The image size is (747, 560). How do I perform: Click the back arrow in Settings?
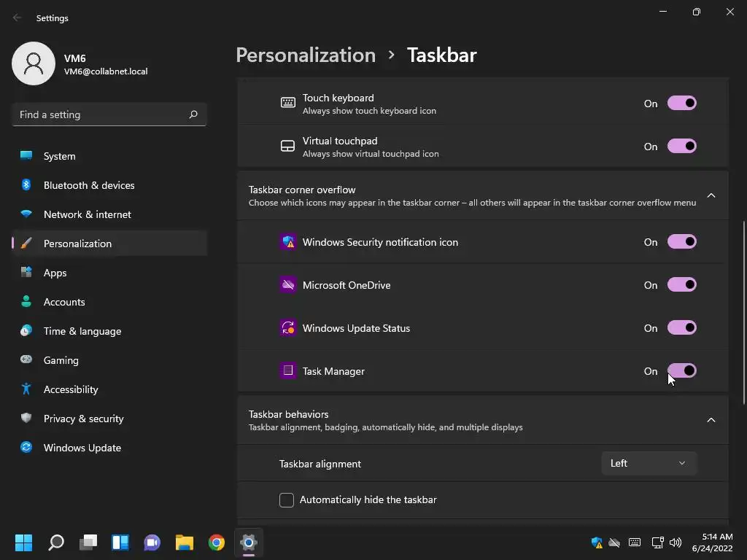[18, 17]
